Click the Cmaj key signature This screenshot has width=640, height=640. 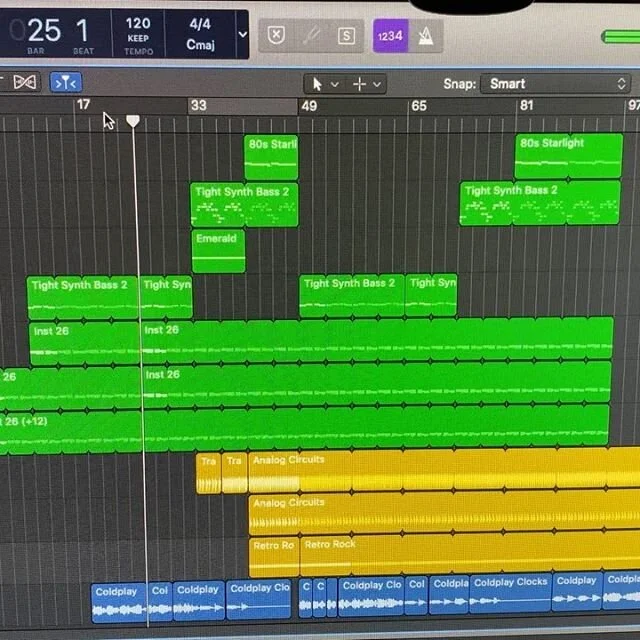(x=200, y=44)
